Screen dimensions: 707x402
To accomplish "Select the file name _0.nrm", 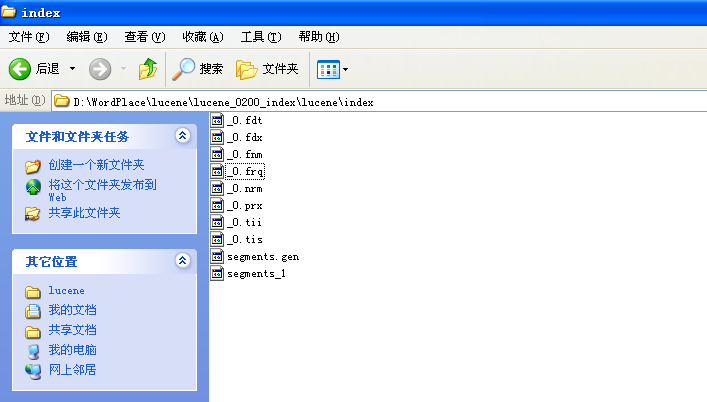I will [245, 189].
